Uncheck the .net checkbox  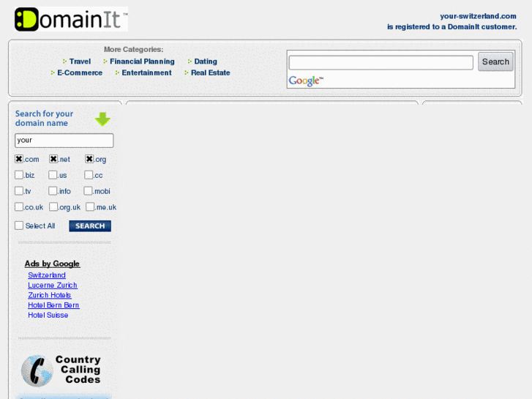53,159
